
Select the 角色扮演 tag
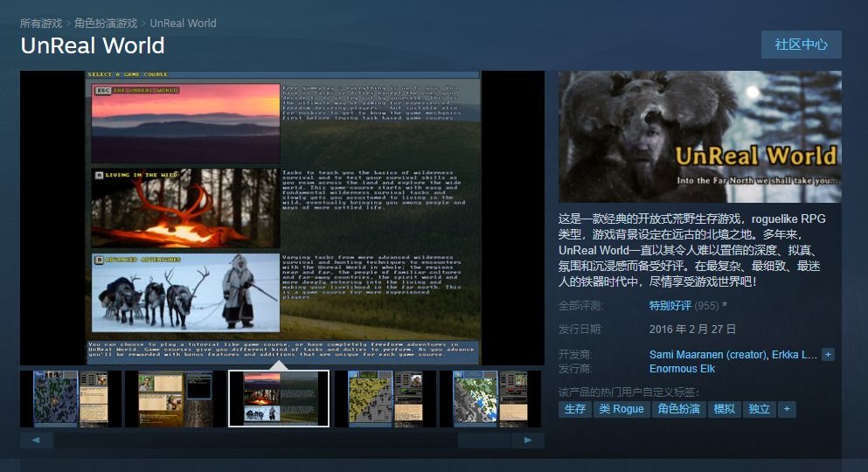678,409
